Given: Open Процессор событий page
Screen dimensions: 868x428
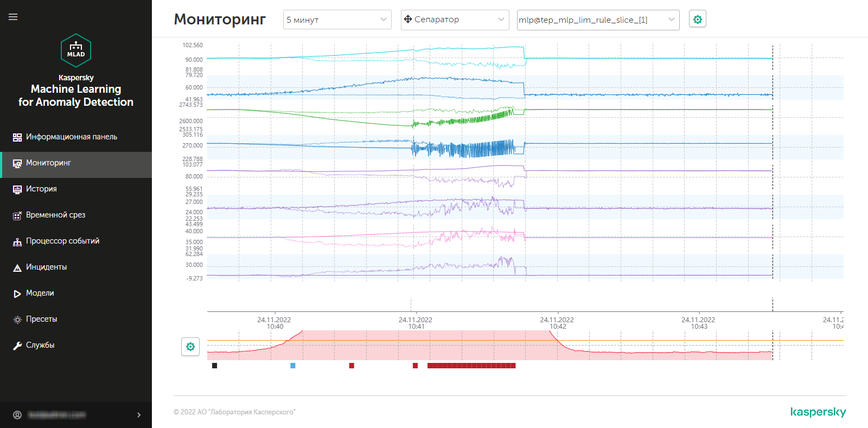Looking at the screenshot, I should pos(62,241).
